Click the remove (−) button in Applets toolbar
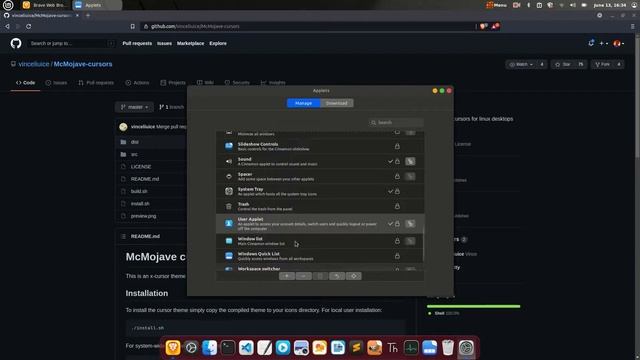Image resolution: width=640 pixels, height=360 pixels. click(304, 276)
